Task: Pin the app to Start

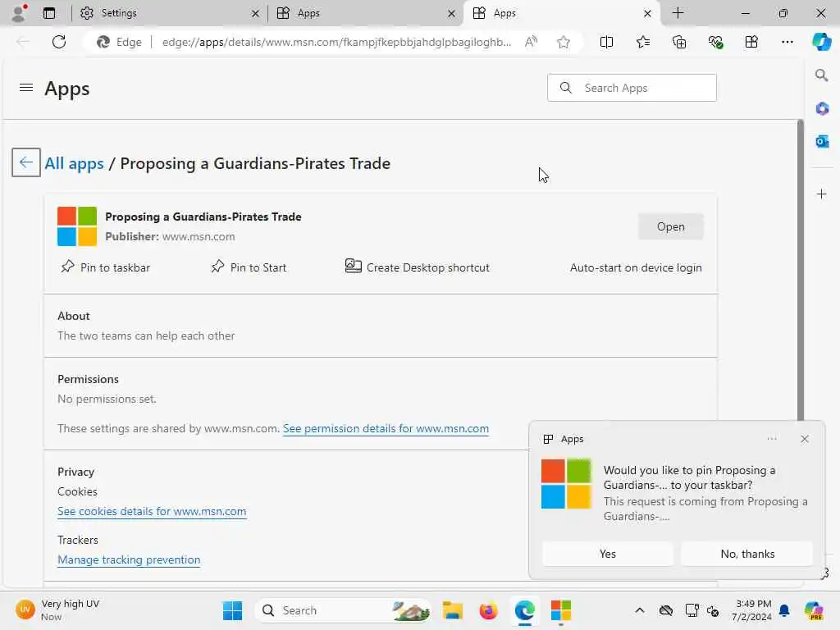Action: click(249, 267)
